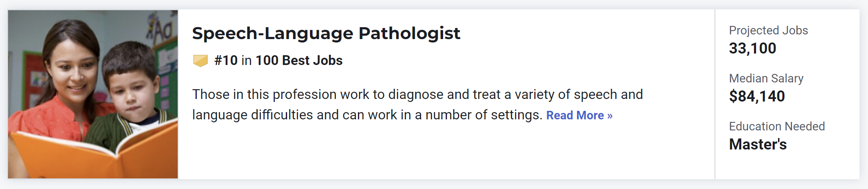Click the #10 ranking text
The width and height of the screenshot is (868, 189).
point(226,60)
